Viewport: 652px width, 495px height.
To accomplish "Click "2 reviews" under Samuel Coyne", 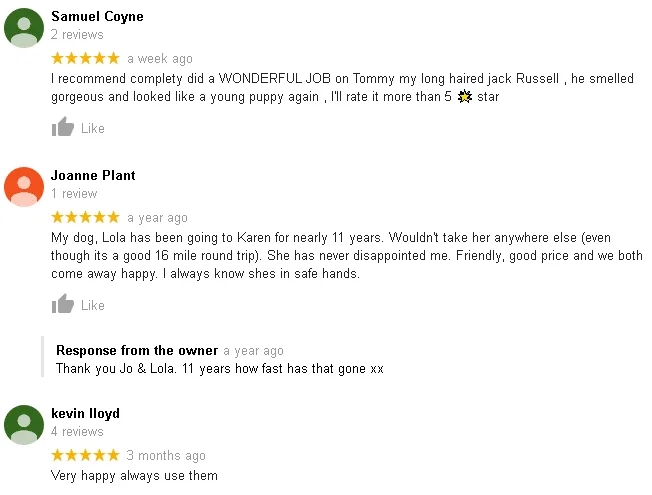I will (x=77, y=35).
